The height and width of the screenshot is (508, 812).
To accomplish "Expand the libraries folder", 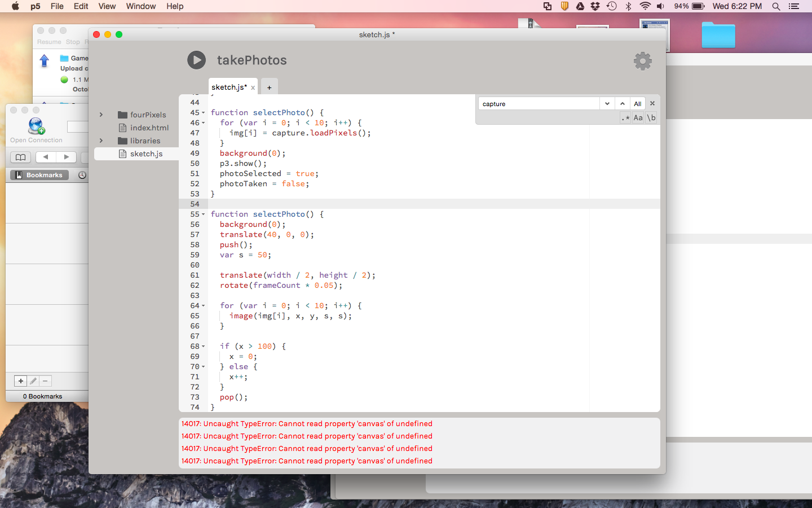I will coord(101,141).
